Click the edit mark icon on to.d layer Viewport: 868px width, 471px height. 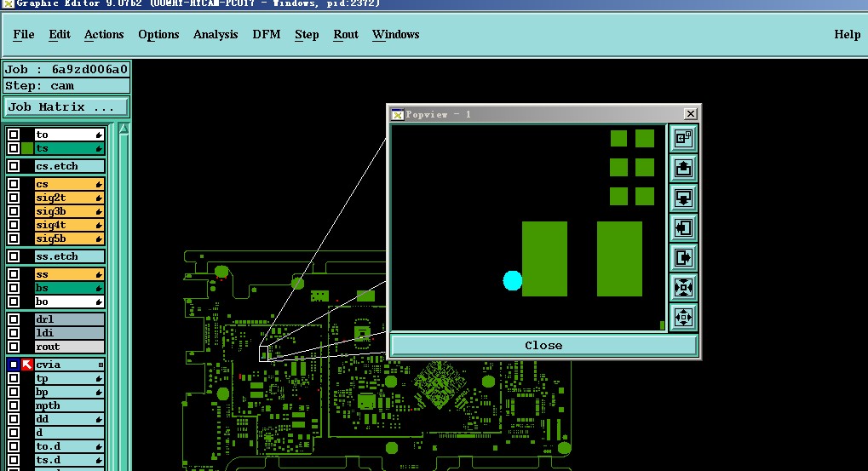(x=99, y=446)
